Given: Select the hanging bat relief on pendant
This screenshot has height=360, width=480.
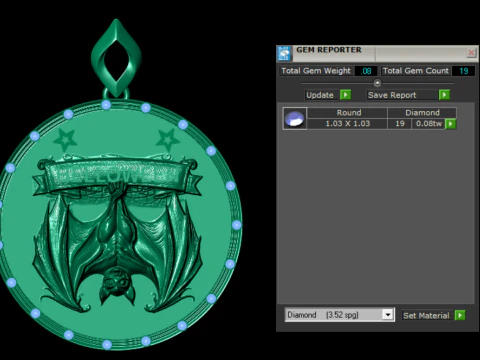Looking at the screenshot, I should coord(117,247).
